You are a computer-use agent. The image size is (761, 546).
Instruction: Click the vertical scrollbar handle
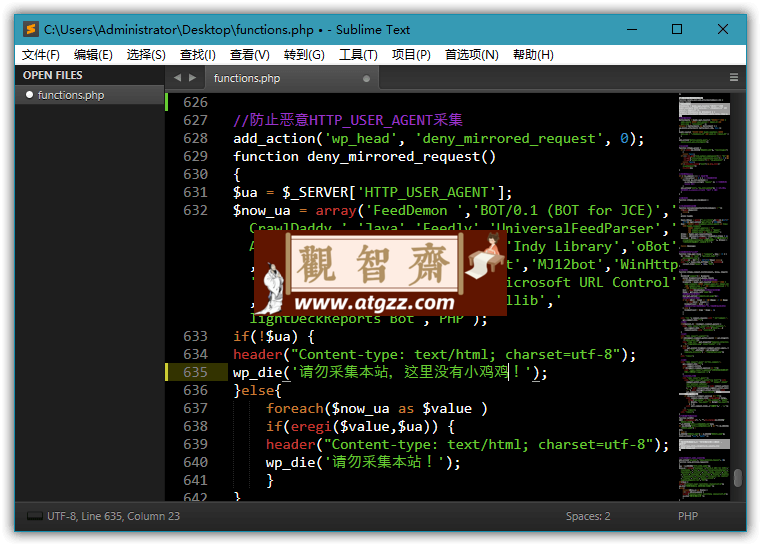(738, 478)
